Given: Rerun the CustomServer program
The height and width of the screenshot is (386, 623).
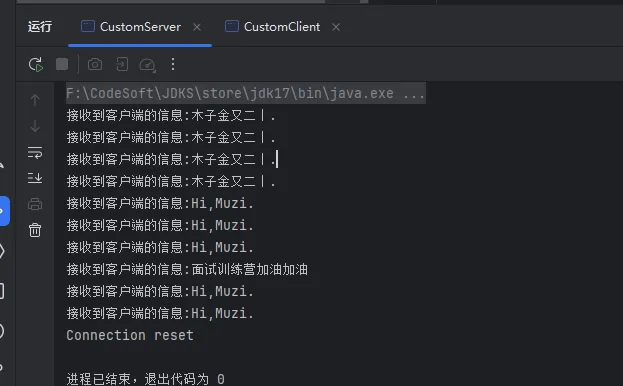Looking at the screenshot, I should (x=36, y=64).
